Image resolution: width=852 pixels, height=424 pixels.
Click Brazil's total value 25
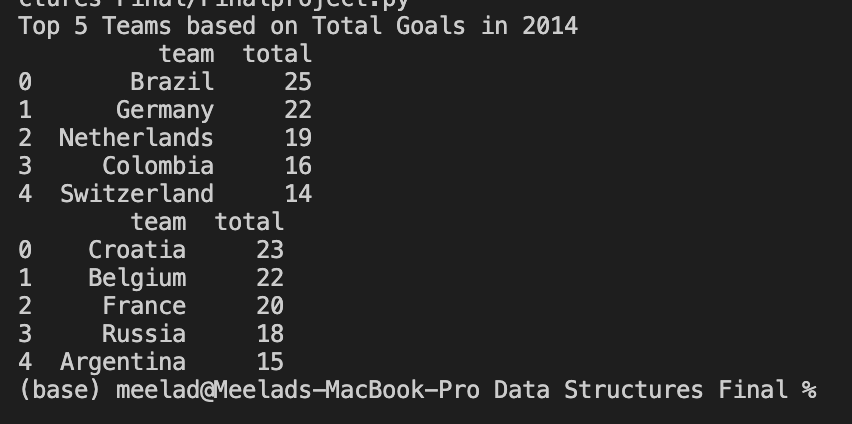pos(297,81)
